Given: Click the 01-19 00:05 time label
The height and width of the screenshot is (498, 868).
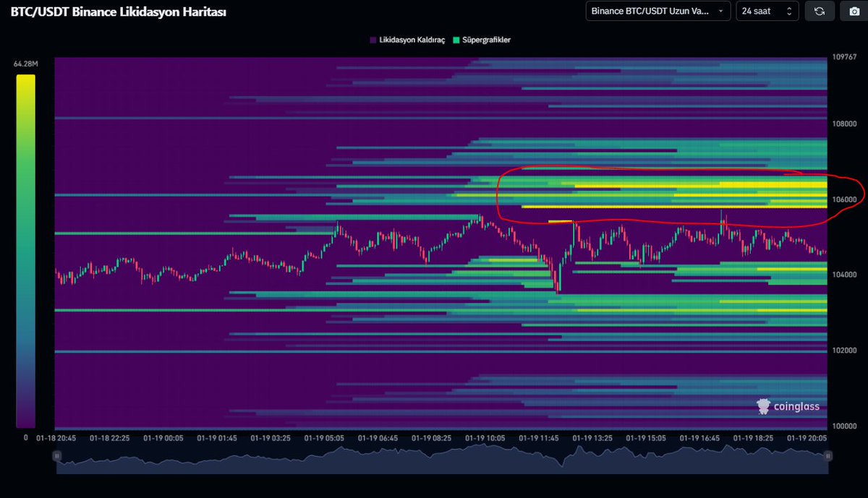Looking at the screenshot, I should point(163,438).
